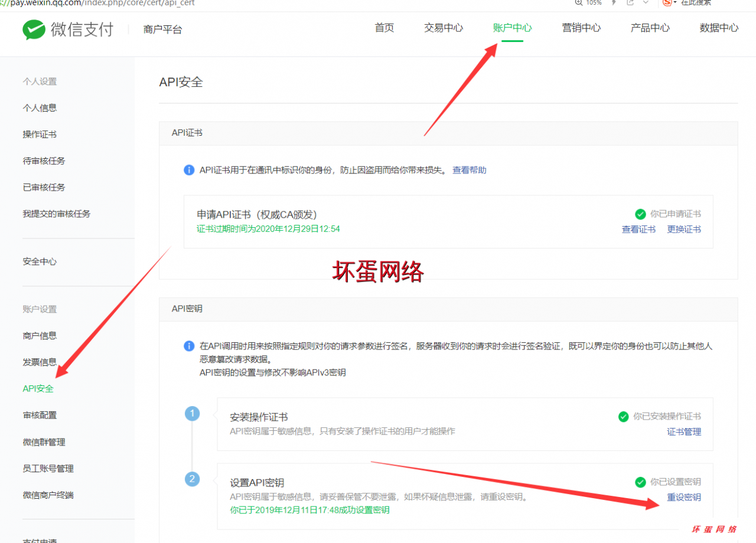Switch to the 交易中心 menu tab
The height and width of the screenshot is (543, 756).
[444, 27]
